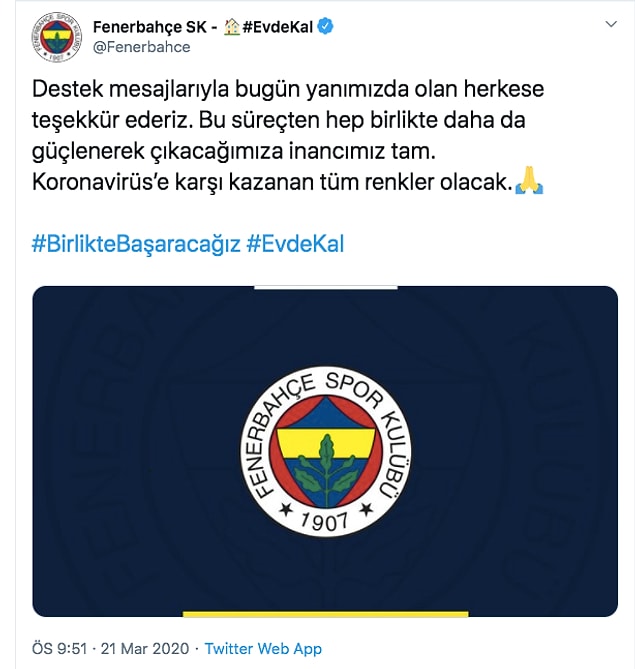Click the house emoji in the display name
This screenshot has height=669, width=635.
point(232,27)
